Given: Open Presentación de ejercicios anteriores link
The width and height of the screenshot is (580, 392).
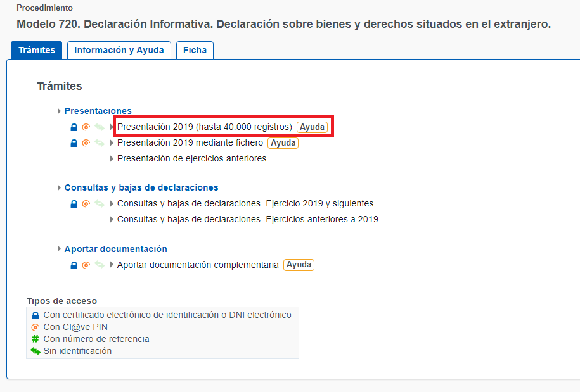Looking at the screenshot, I should click(191, 159).
